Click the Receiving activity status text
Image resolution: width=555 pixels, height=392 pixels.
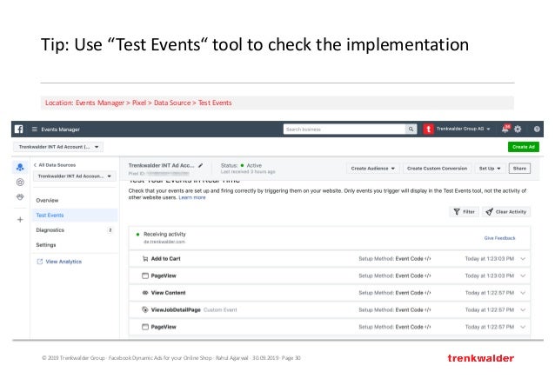point(164,234)
